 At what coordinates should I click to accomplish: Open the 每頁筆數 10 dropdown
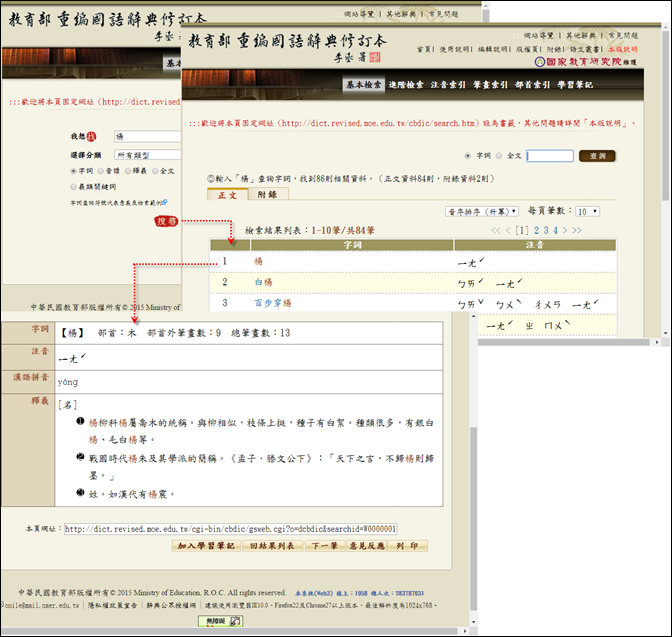click(587, 211)
